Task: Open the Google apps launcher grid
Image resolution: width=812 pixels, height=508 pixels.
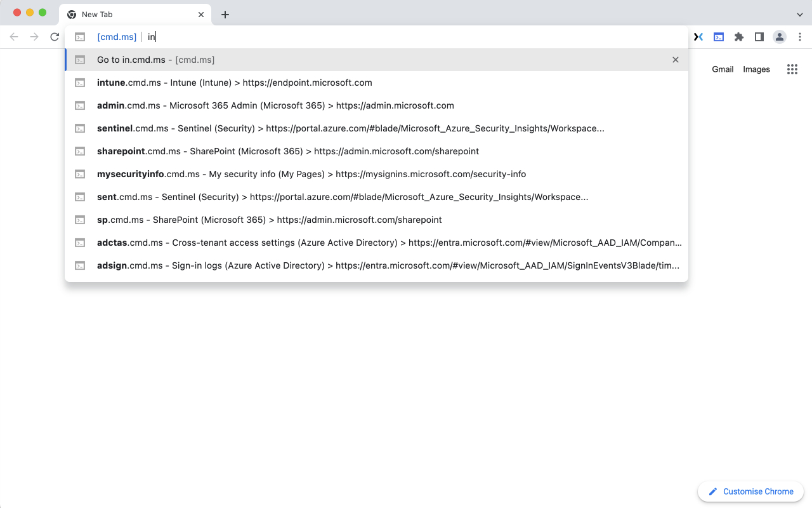Action: (792, 69)
